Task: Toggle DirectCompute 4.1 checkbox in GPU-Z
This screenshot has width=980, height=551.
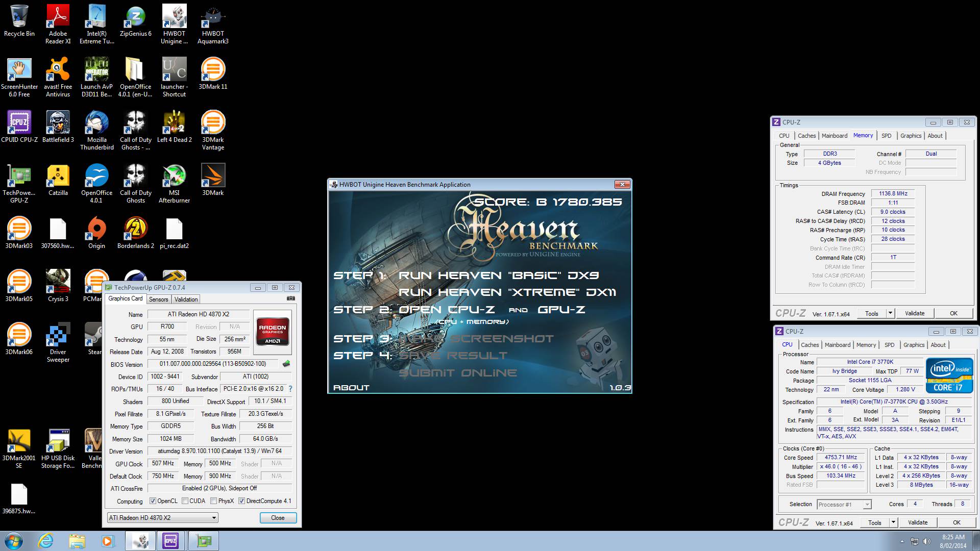Action: tap(241, 501)
